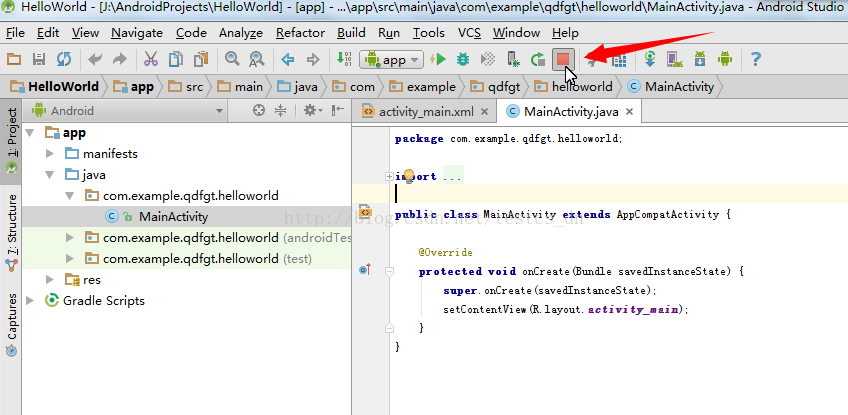Click the Help question mark icon
The width and height of the screenshot is (848, 415).
click(x=756, y=60)
